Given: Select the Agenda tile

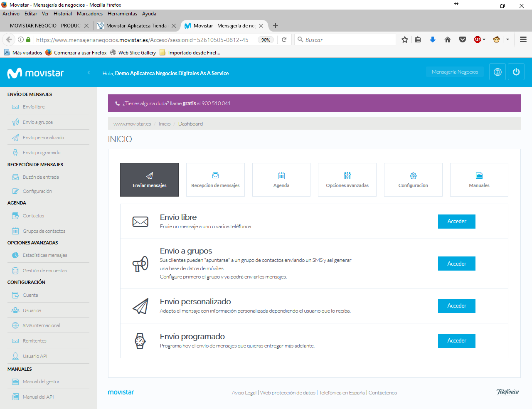Looking at the screenshot, I should coord(281,180).
